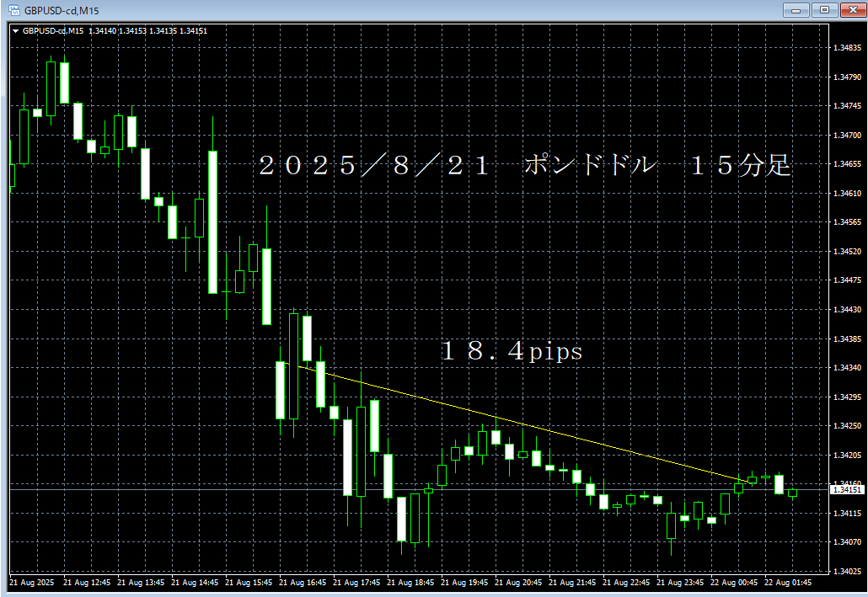Click the '22 Aug 01:45' time axis label

[788, 583]
